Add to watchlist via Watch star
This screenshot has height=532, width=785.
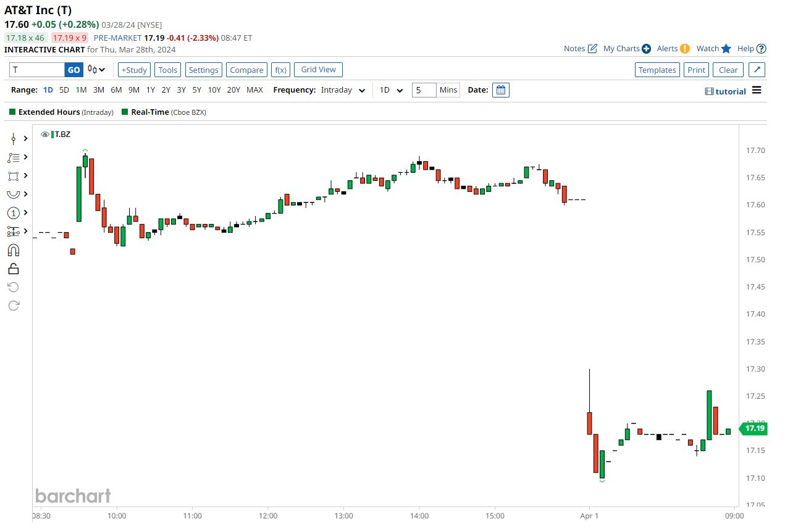(726, 49)
